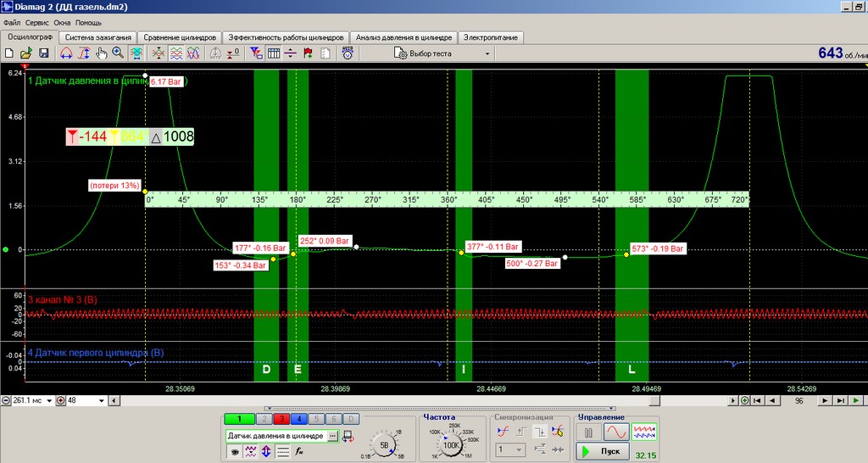Open the fx function icon
This screenshot has width=868, height=463.
(299, 451)
